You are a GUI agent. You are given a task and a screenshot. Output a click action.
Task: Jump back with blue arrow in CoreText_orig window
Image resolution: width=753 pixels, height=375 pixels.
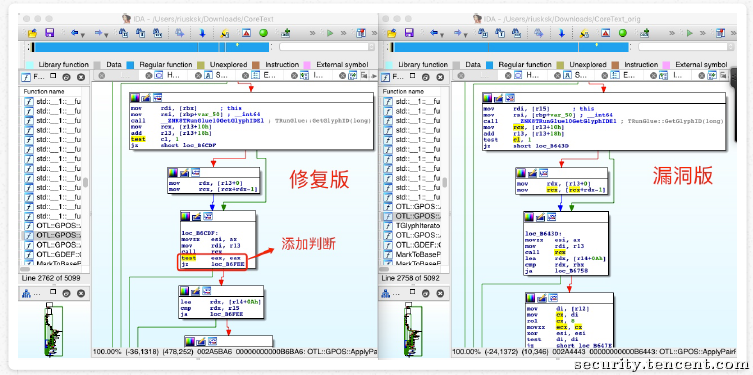point(434,33)
